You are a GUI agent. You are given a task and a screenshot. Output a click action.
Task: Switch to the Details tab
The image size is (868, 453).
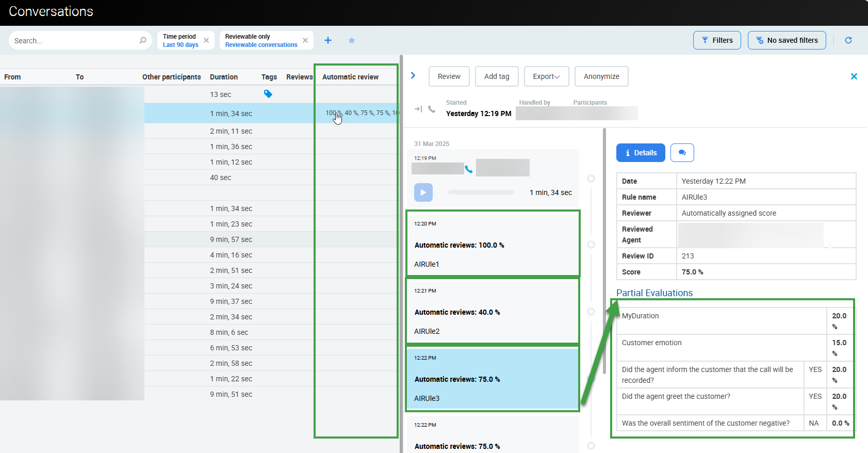point(641,153)
